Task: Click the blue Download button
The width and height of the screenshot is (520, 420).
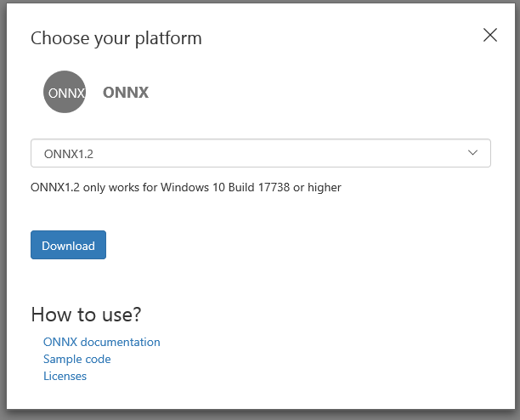Action: coord(68,245)
